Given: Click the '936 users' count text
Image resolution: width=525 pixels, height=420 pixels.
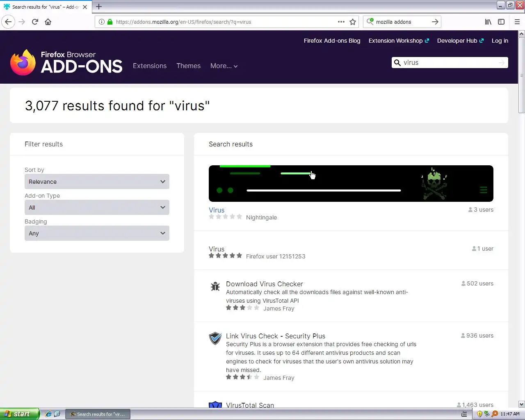Looking at the screenshot, I should [x=480, y=336].
